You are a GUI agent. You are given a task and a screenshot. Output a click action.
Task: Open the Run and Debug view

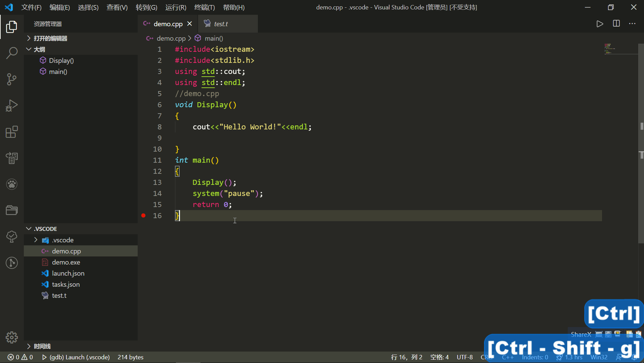pyautogui.click(x=12, y=106)
